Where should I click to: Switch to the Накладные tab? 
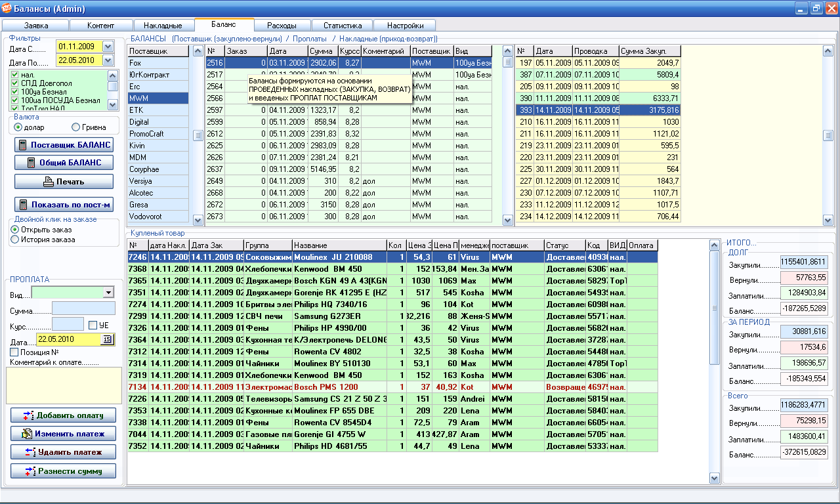coord(162,26)
